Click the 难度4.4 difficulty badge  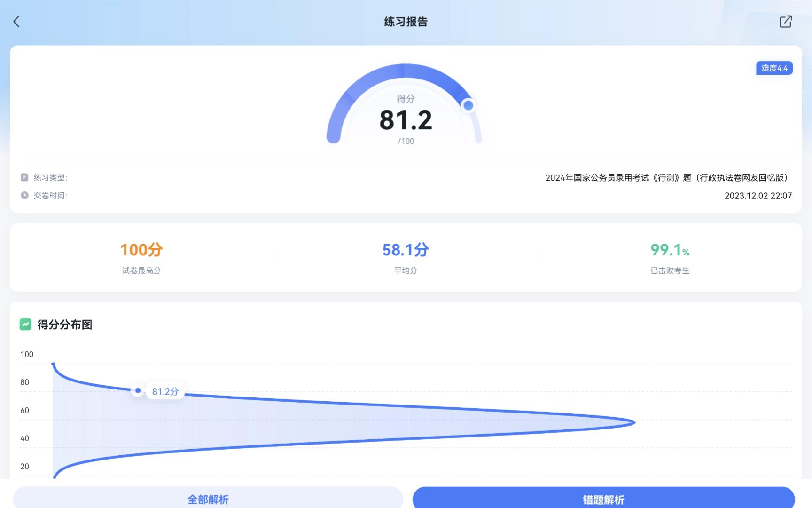pos(774,68)
